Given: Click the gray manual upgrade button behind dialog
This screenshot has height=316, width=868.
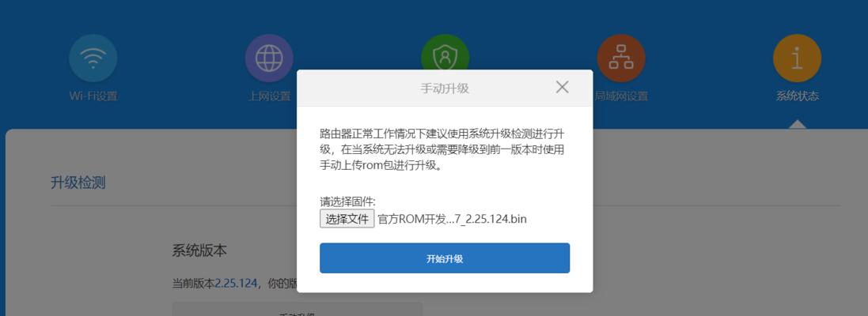Looking at the screenshot, I should pos(297,310).
